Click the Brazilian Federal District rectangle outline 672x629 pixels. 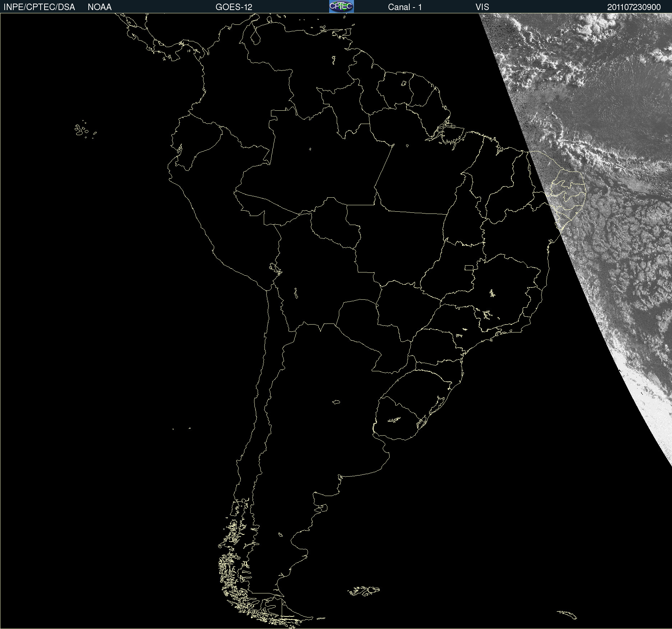coord(469,268)
